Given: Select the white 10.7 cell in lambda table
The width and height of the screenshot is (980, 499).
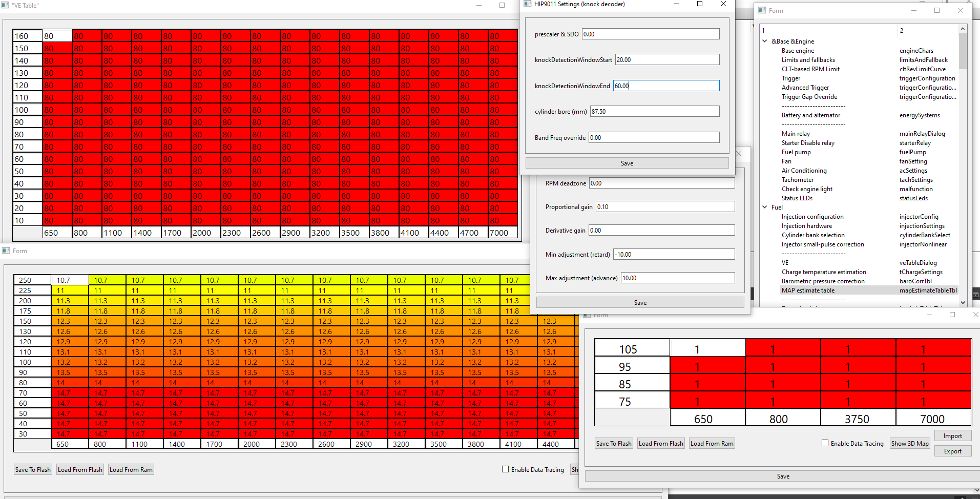Looking at the screenshot, I should click(x=70, y=280).
